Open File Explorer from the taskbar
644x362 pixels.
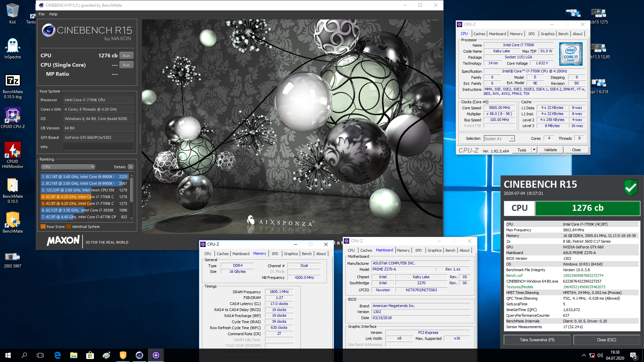(74, 355)
